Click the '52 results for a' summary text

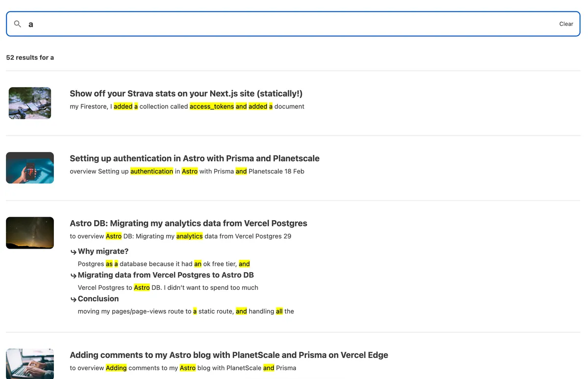point(30,57)
